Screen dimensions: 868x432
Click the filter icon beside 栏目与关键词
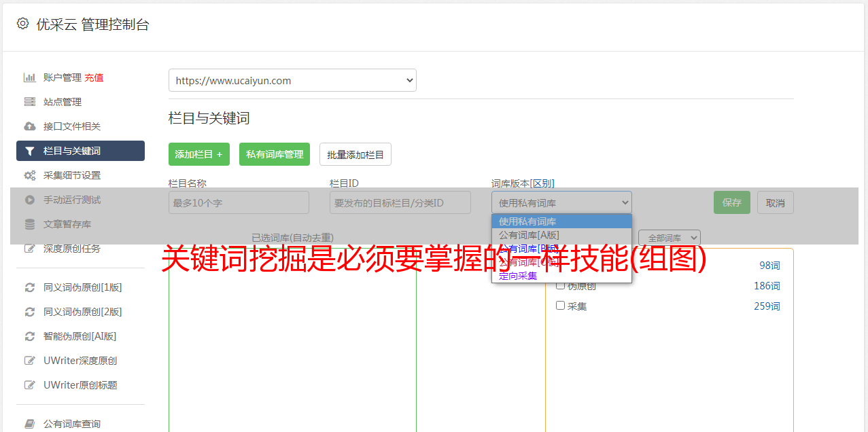(x=29, y=151)
